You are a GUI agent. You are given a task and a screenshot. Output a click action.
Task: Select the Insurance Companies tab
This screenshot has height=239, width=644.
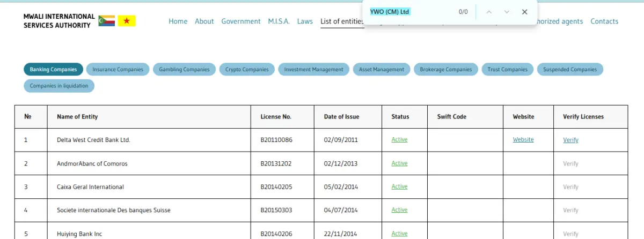118,69
